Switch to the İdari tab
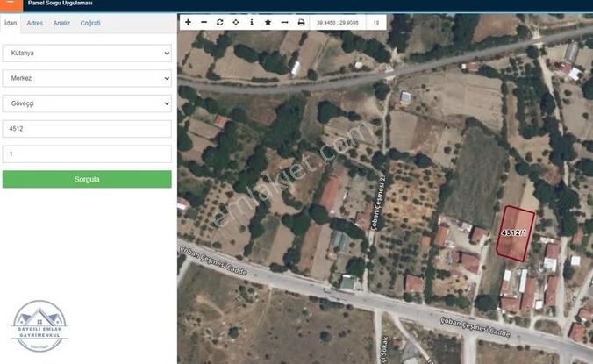The height and width of the screenshot is (364, 593). 11,23
